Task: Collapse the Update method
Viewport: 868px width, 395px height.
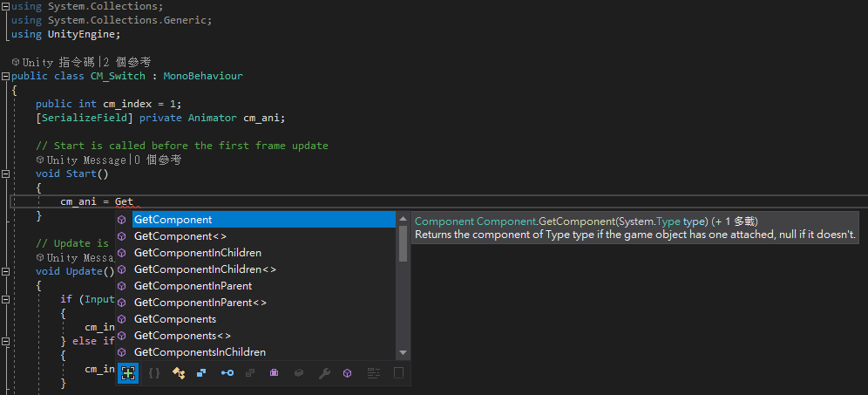Action: pyautogui.click(x=5, y=271)
